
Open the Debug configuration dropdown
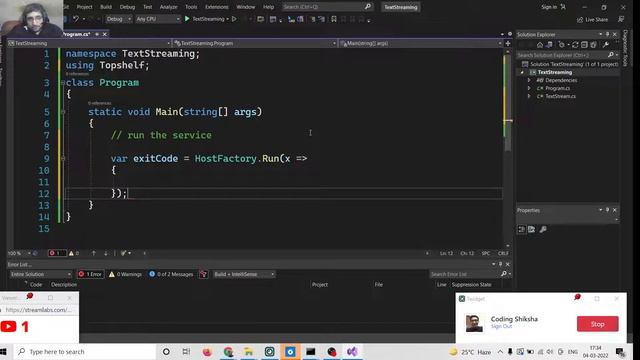118,19
